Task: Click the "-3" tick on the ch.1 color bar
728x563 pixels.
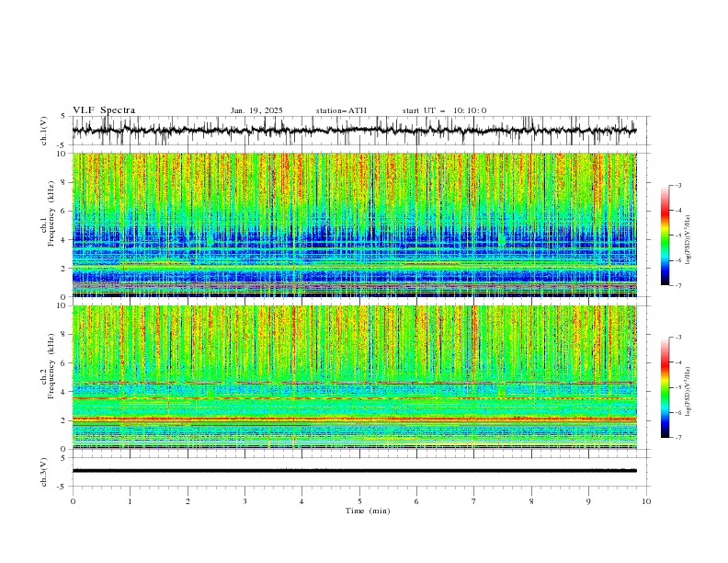Action: 677,185
